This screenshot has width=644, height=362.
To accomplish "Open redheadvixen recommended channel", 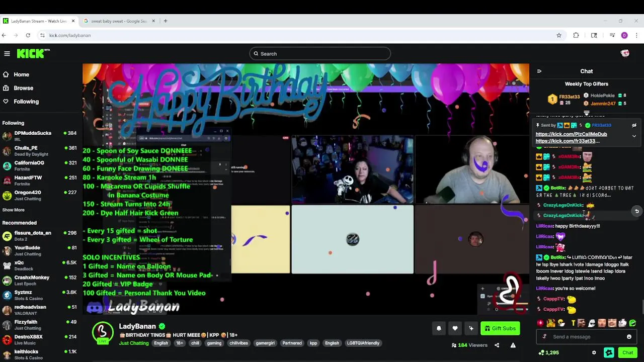I will (39, 310).
